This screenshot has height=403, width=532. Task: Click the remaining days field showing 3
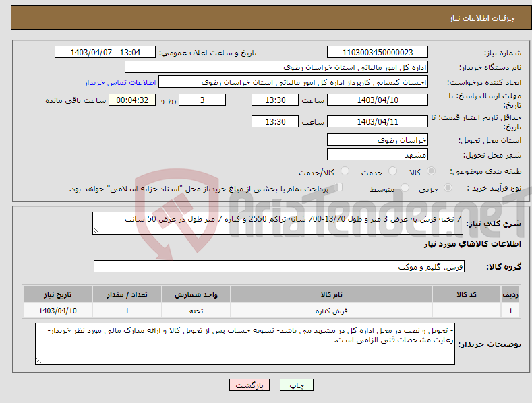click(x=202, y=100)
